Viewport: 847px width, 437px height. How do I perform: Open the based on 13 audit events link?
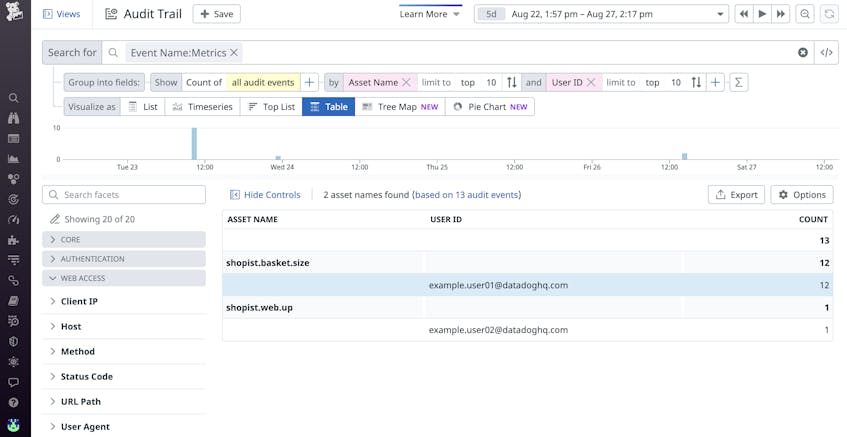(467, 195)
